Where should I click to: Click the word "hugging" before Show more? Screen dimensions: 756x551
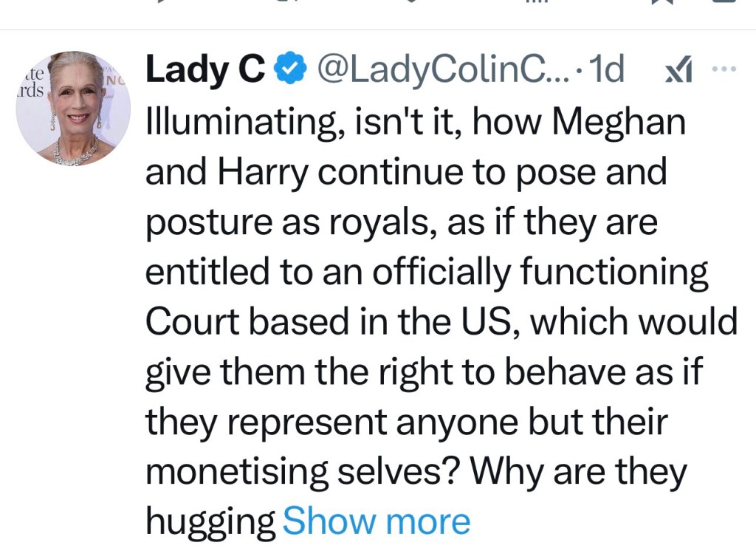click(x=210, y=521)
